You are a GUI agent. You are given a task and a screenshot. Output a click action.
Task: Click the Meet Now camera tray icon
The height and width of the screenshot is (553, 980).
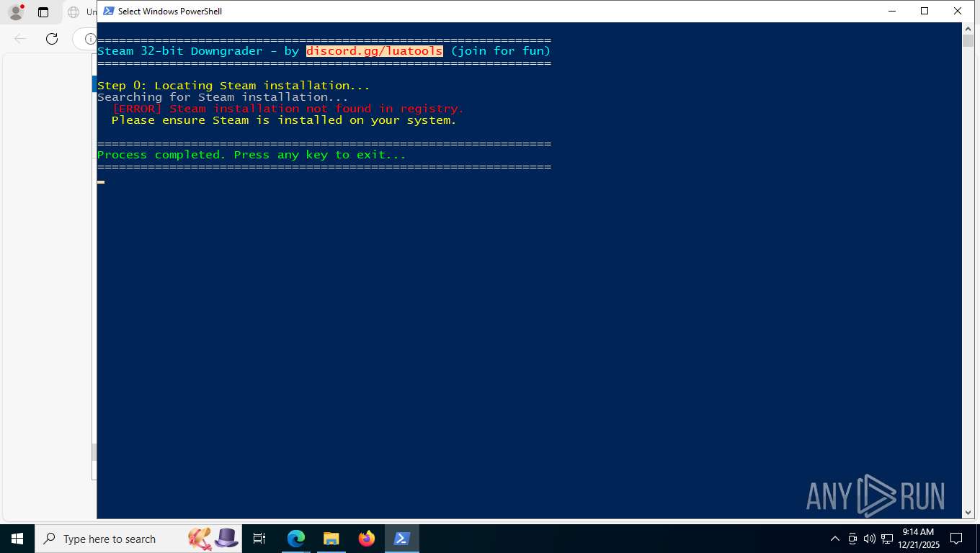pos(852,539)
